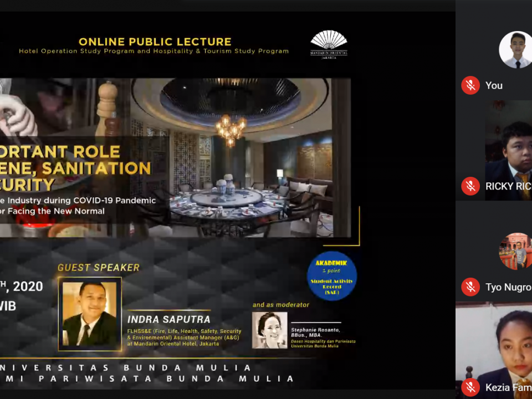Select Tyo Nugro's round avatar
Screen dimensions: 532x399
[x=516, y=251]
